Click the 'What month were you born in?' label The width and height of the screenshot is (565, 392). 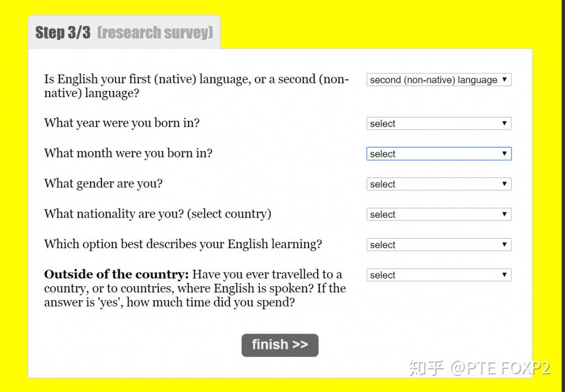128,153
